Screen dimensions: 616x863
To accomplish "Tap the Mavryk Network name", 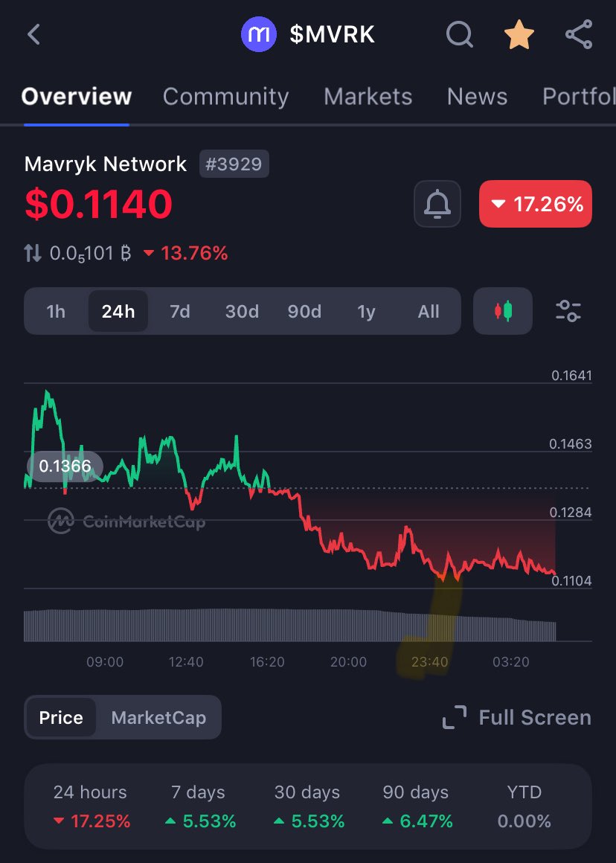I will pyautogui.click(x=106, y=164).
